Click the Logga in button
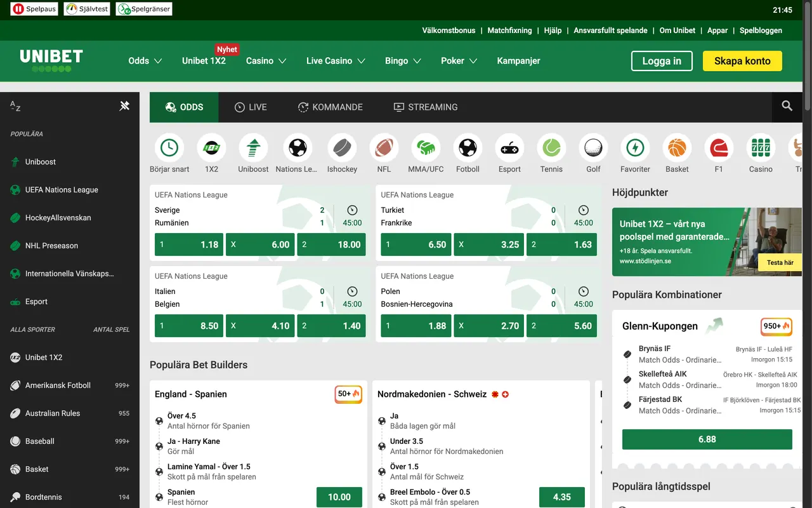 tap(662, 61)
